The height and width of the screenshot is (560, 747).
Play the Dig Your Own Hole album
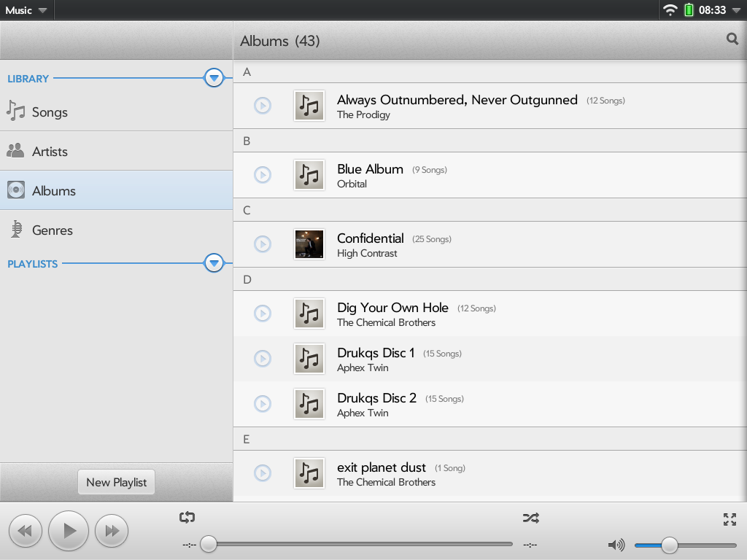pyautogui.click(x=263, y=314)
